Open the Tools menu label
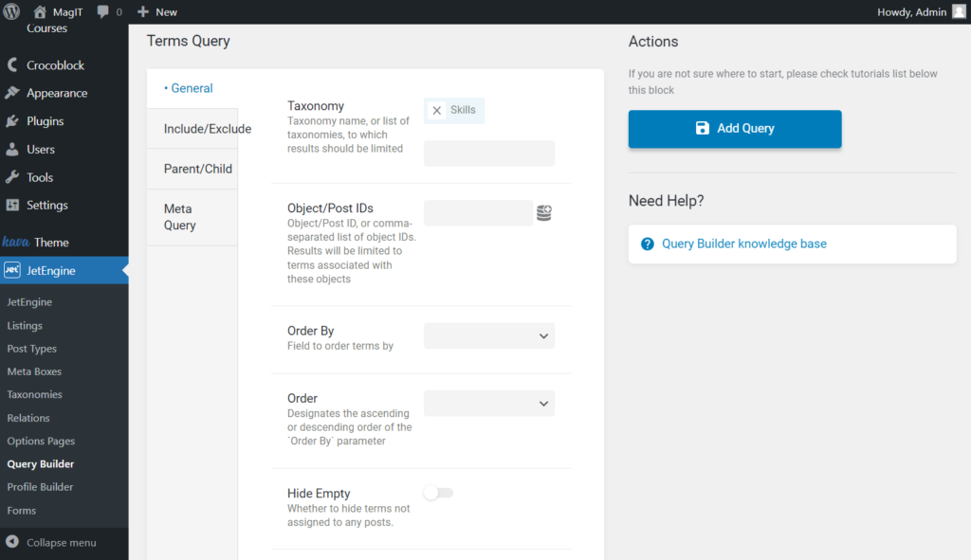 tap(40, 177)
